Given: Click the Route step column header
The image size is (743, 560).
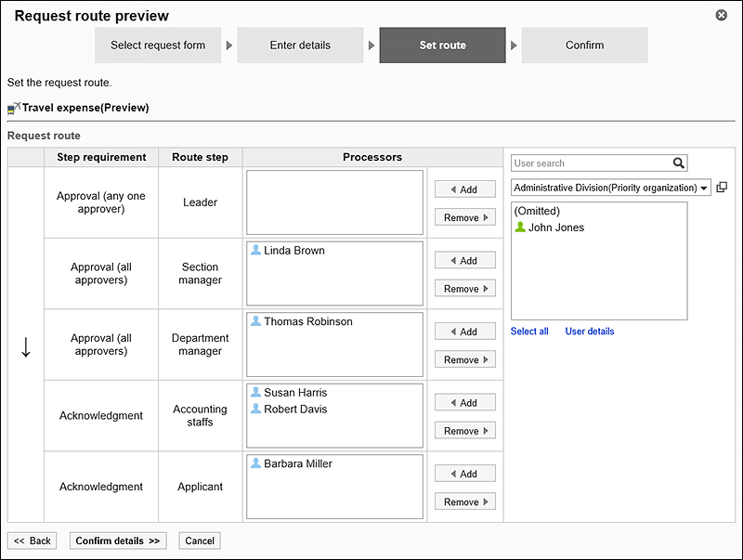Looking at the screenshot, I should tap(200, 157).
